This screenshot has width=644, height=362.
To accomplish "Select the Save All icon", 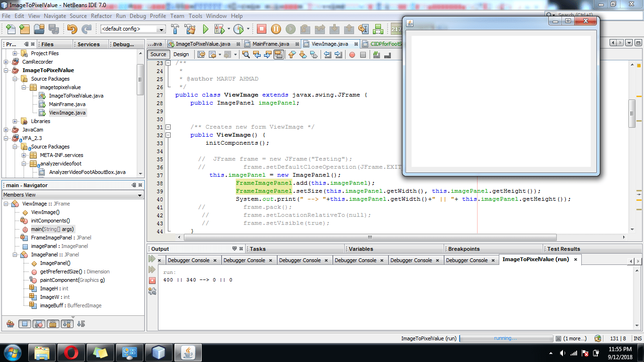I will point(53,29).
